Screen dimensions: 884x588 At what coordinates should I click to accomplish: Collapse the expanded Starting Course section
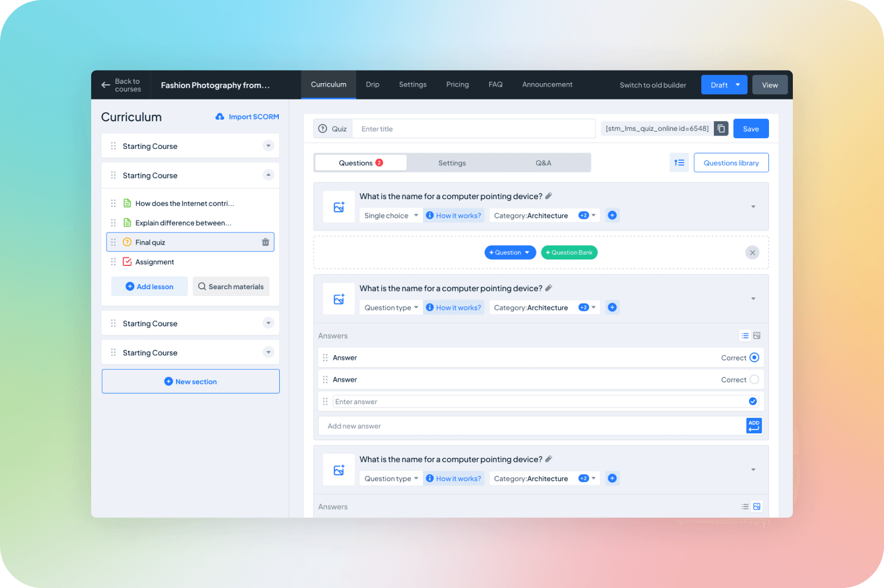click(268, 175)
